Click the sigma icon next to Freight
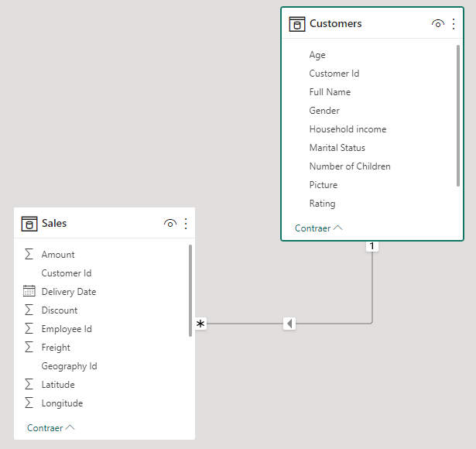The image size is (476, 449). 29,348
